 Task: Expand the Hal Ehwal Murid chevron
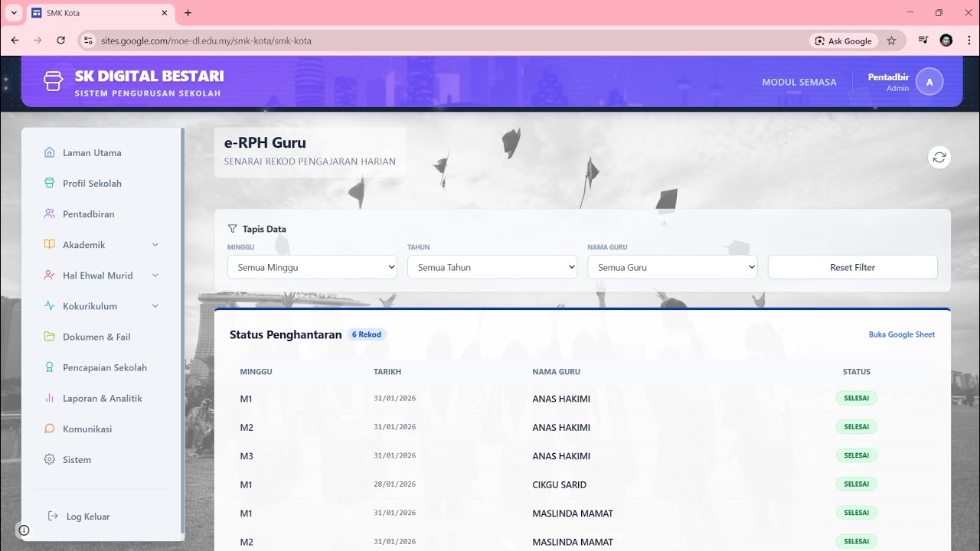(155, 275)
